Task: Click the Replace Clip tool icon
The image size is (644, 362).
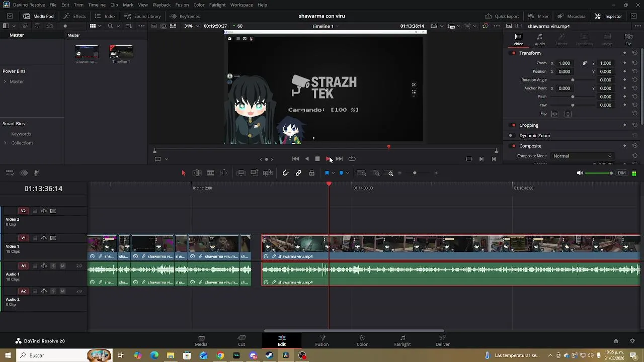Action: (268, 173)
